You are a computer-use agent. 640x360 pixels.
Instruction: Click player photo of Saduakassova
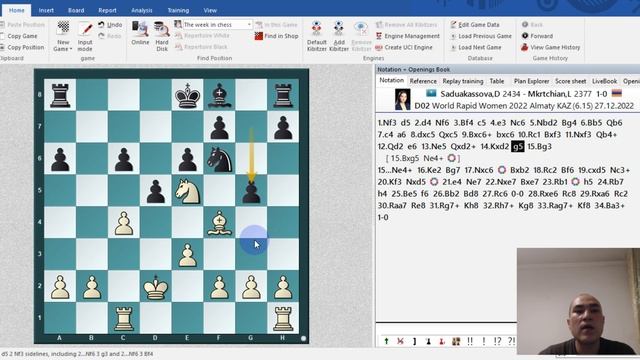402,100
